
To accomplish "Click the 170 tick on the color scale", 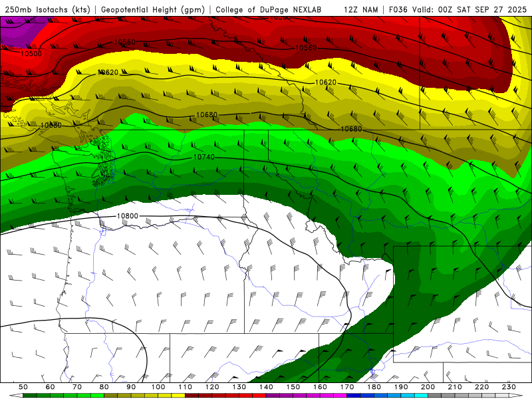I will [347, 387].
